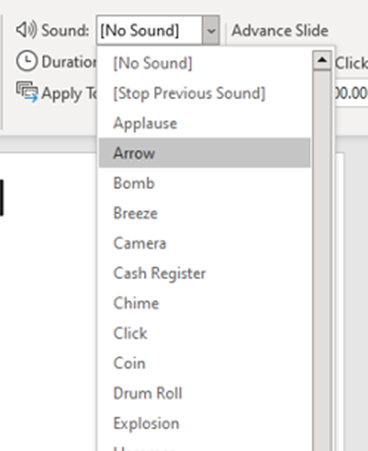Click the sound list scrollbar track
368x451 pixels.
[x=322, y=260]
